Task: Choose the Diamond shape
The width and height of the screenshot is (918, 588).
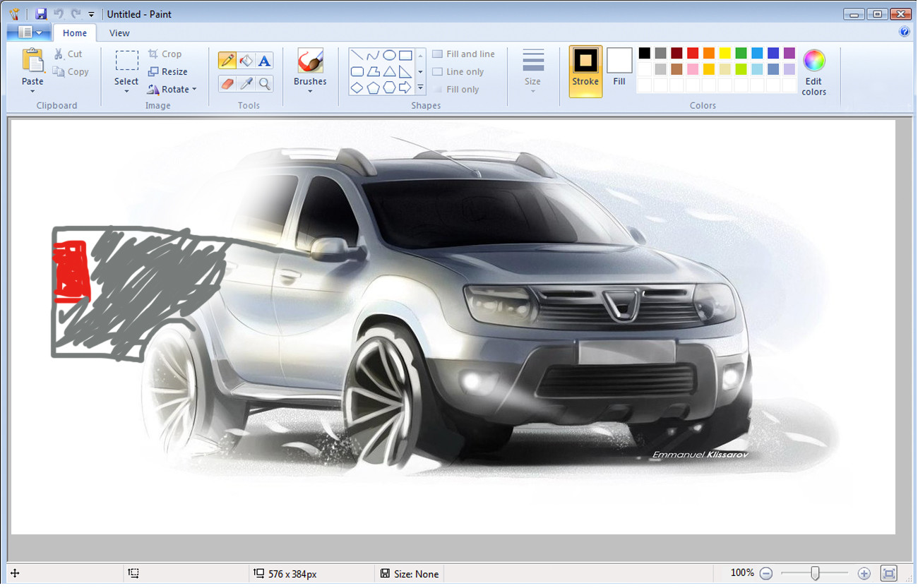Action: point(357,88)
